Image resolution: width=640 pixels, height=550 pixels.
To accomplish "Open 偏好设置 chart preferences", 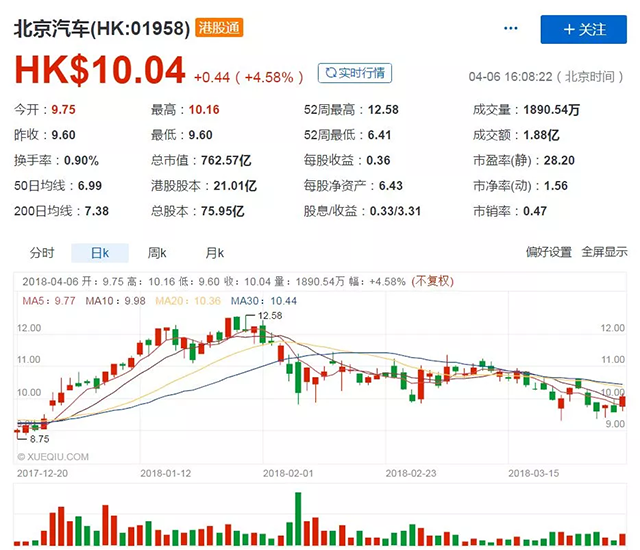I will (x=549, y=252).
